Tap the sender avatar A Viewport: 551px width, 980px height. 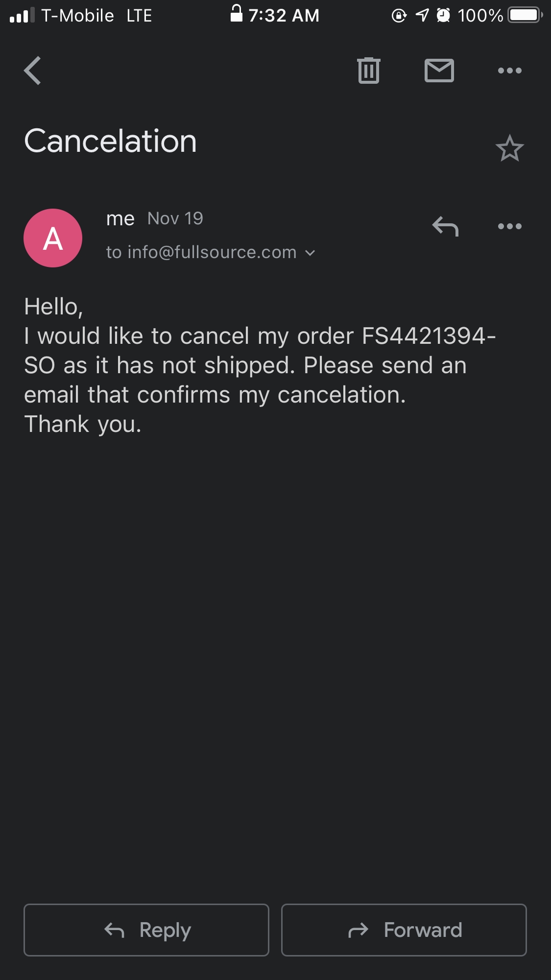(x=53, y=238)
